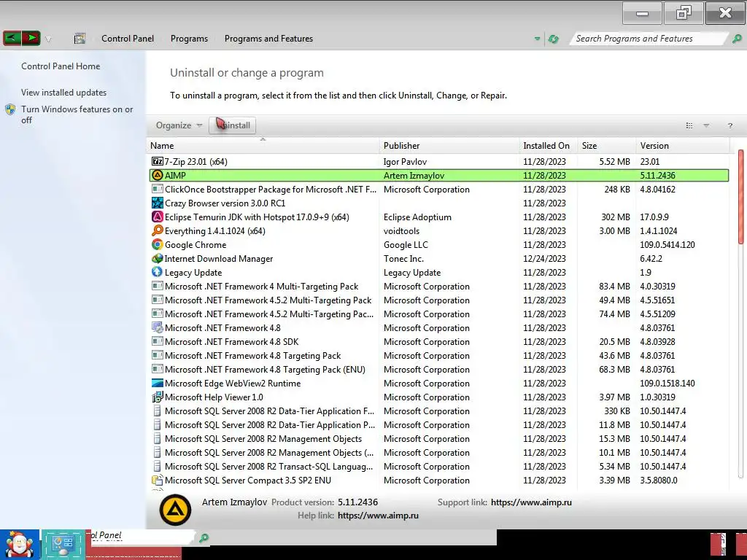
Task: Go to Control Panel breadcrumb
Action: coord(127,39)
